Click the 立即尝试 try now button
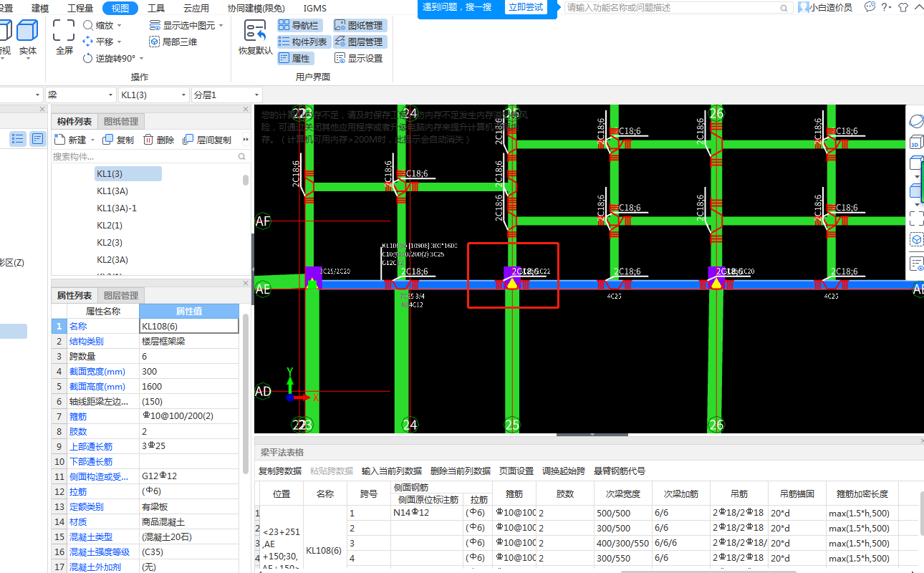924x573 pixels. [x=526, y=7]
